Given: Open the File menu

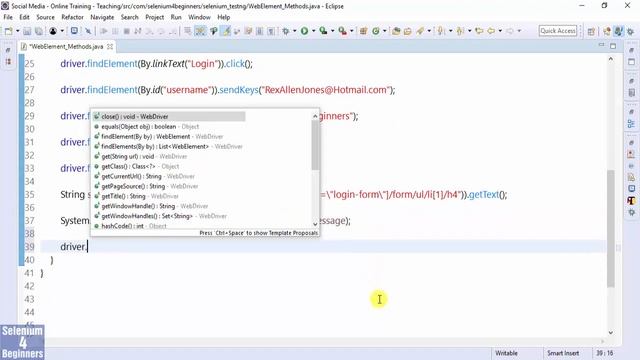Looking at the screenshot, I should point(8,17).
